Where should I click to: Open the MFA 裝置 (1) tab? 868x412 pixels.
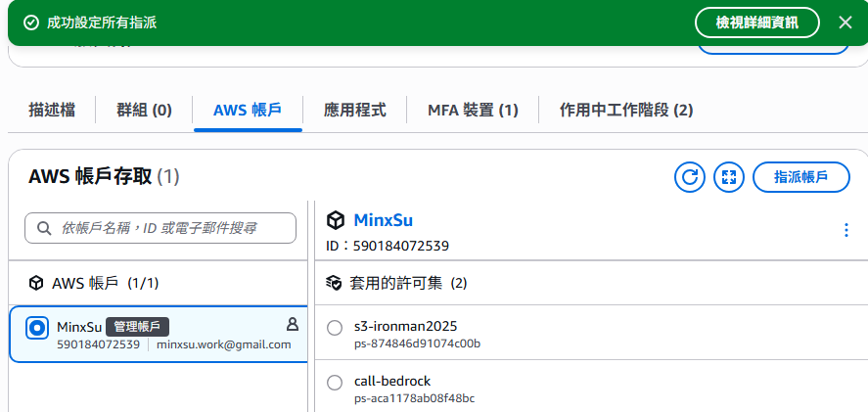point(473,110)
